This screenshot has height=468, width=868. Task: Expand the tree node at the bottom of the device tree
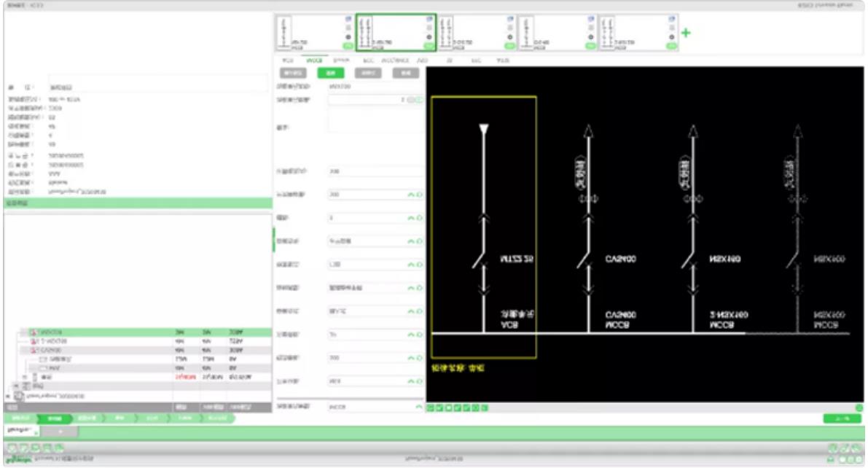9,395
